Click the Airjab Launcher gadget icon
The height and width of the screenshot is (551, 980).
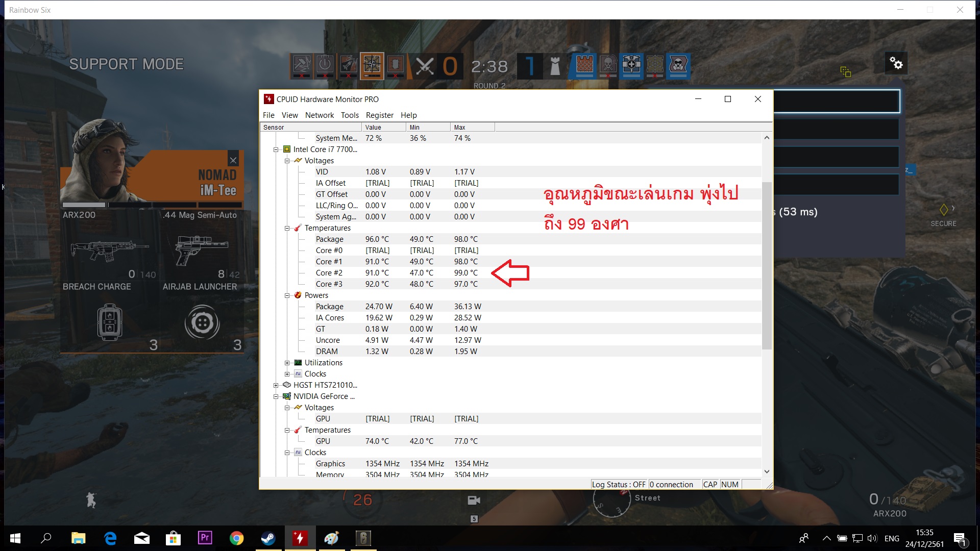(x=202, y=322)
